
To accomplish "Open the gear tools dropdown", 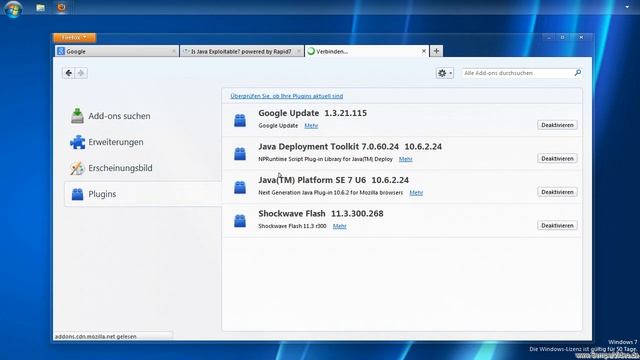I will [x=444, y=73].
